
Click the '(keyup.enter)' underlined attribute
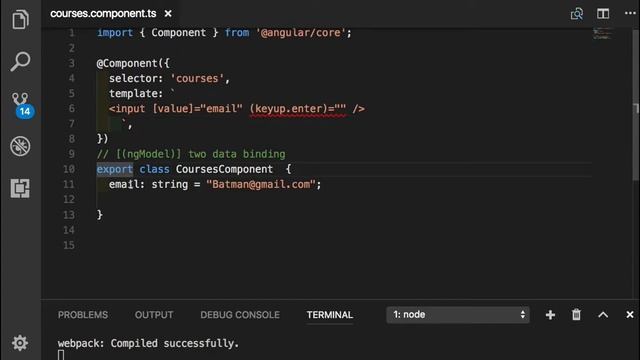tap(298, 109)
